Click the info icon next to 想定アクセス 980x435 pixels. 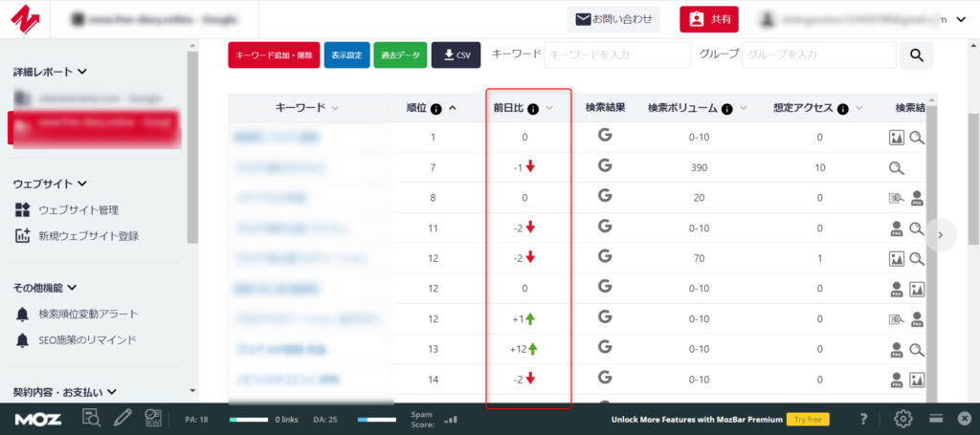tap(842, 109)
